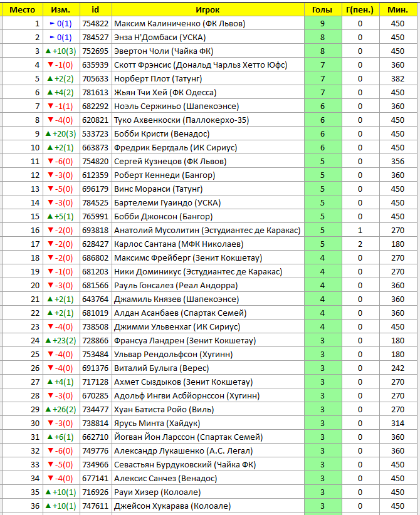Viewport: 420px width, 515px height.
Task: Select player cell Сергей Кузнецов (ФК Львов)
Action: click(x=208, y=162)
